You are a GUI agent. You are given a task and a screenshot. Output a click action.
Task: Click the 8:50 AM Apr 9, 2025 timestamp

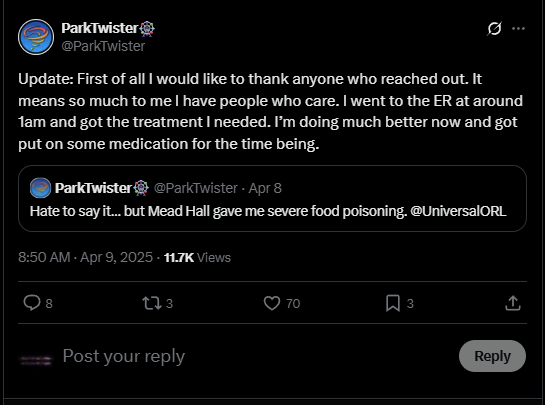[x=86, y=257]
